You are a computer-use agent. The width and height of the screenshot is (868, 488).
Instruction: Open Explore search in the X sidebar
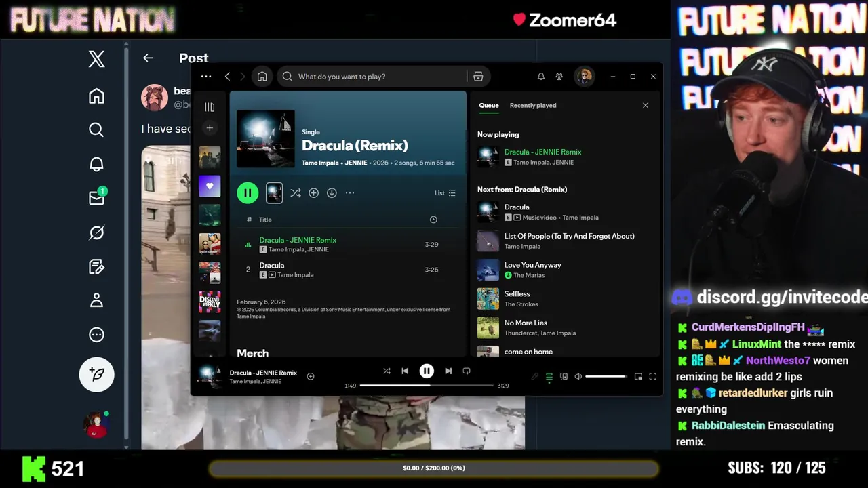[96, 129]
